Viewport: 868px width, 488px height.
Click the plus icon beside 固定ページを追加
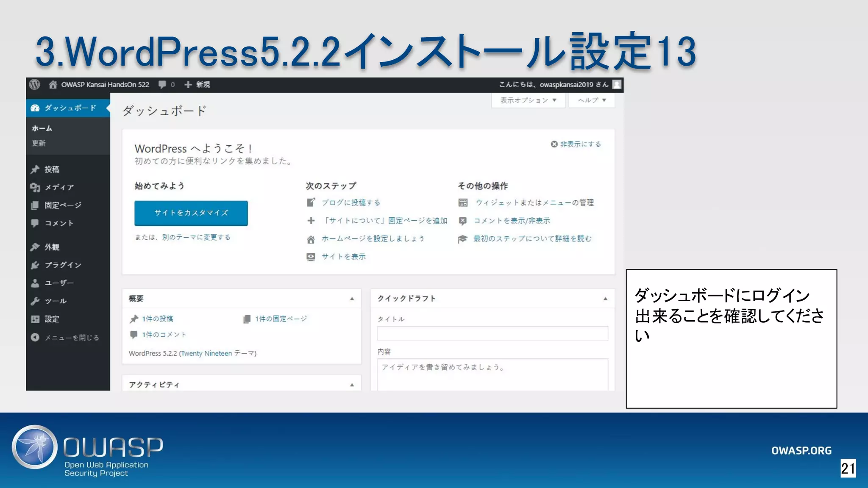[311, 221]
